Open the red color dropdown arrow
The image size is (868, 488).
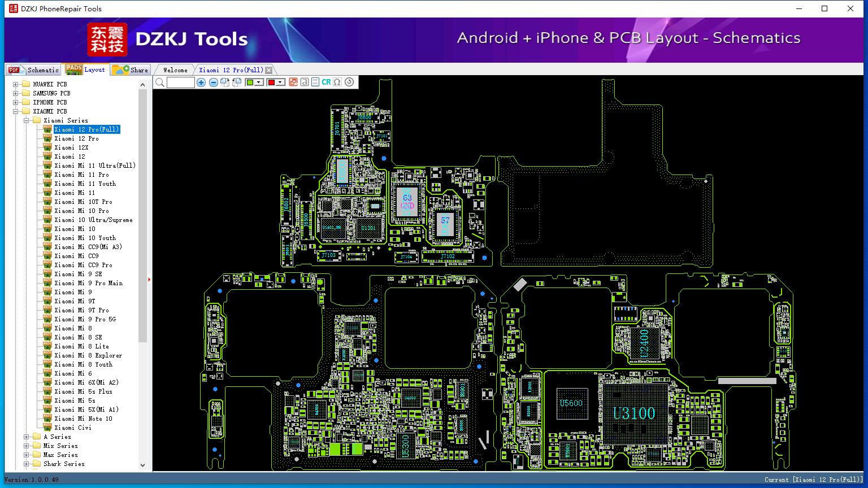pyautogui.click(x=280, y=82)
